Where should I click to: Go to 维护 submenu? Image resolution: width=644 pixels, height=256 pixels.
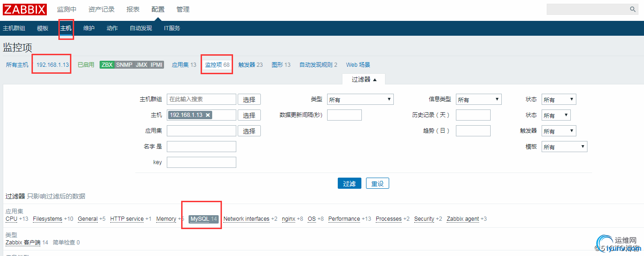point(89,28)
